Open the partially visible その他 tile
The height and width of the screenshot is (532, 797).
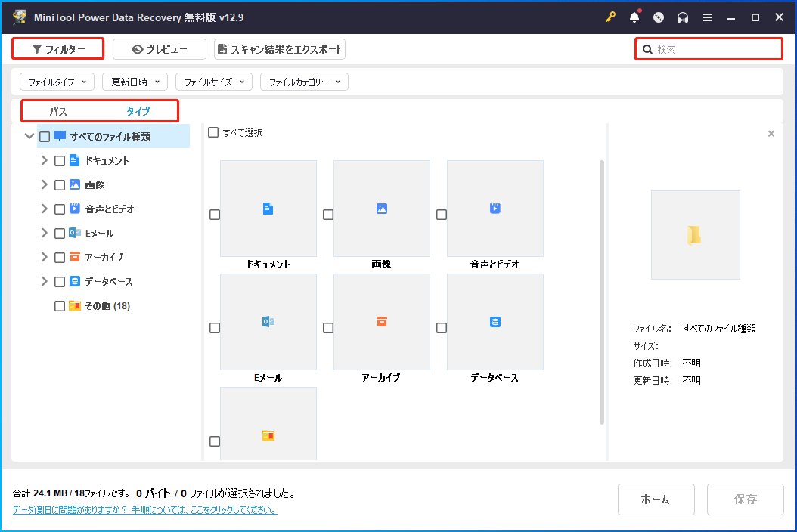point(268,424)
